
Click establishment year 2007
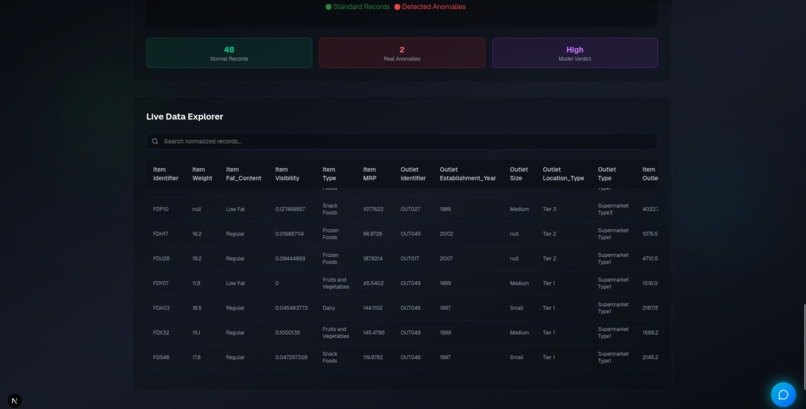pyautogui.click(x=446, y=258)
